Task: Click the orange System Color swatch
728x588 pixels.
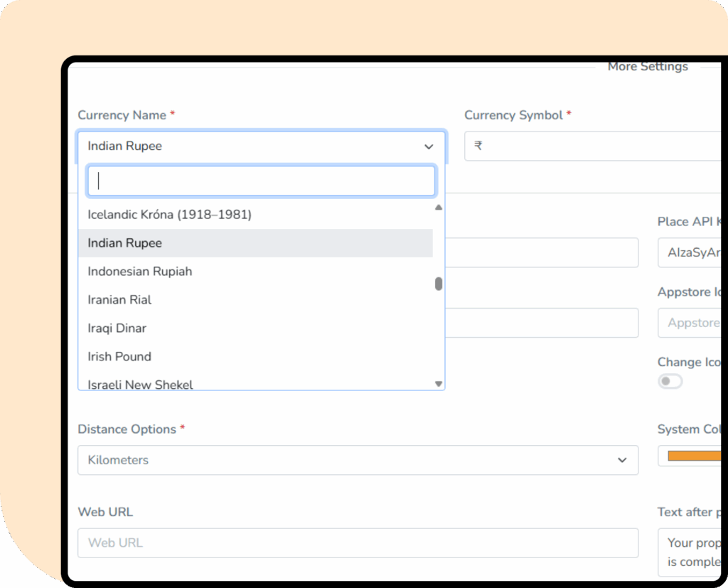Action: point(694,456)
